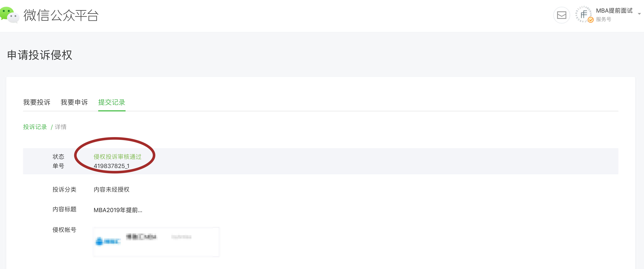Click the 微信公众平台 title text

point(61,15)
